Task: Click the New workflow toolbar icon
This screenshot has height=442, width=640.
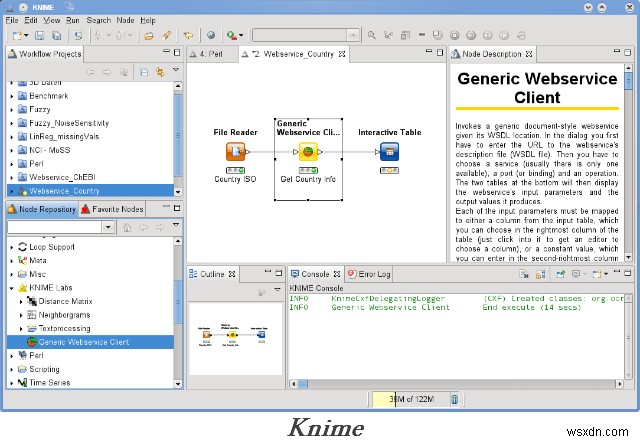Action: (x=17, y=36)
